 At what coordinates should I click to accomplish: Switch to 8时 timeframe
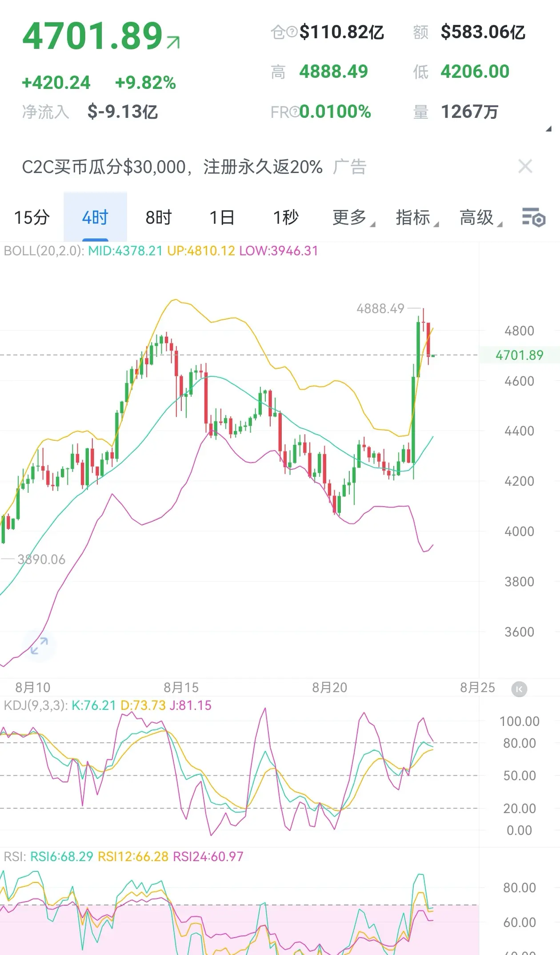pyautogui.click(x=159, y=218)
